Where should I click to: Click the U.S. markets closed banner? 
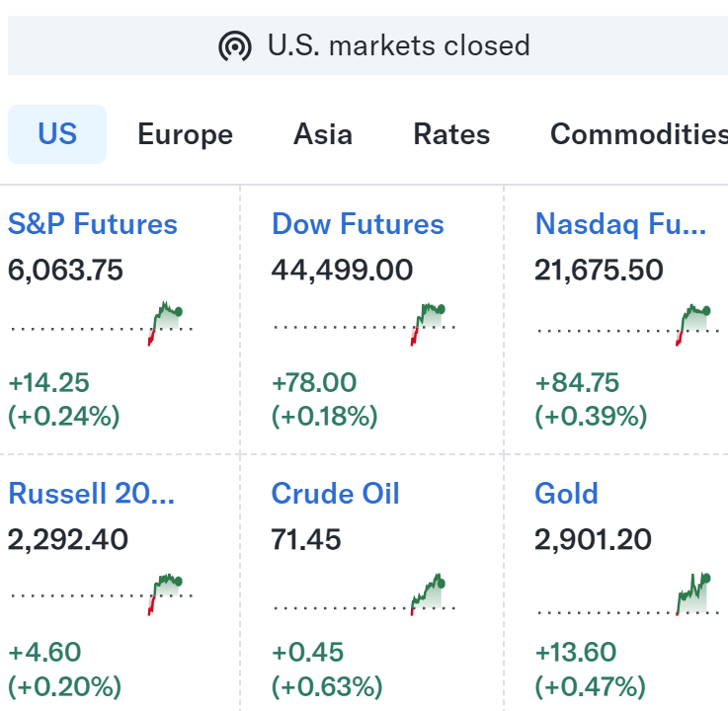[x=367, y=45]
